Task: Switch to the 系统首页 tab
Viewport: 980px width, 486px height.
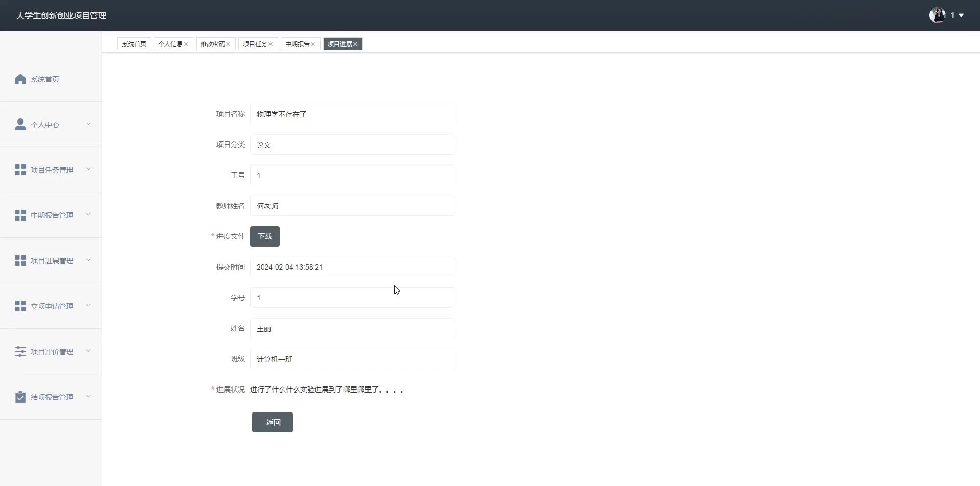Action: (134, 44)
